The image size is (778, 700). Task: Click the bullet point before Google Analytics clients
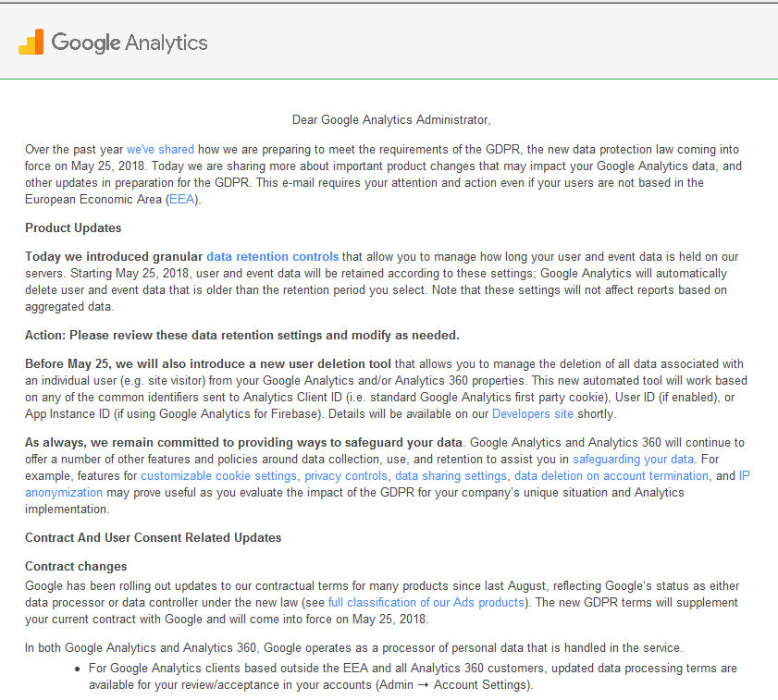pos(77,669)
